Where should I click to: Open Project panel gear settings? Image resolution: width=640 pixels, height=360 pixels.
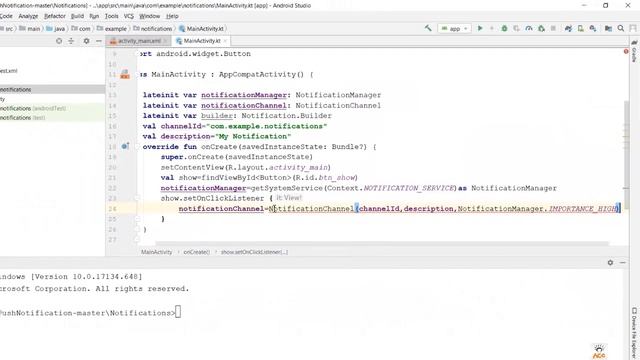pyautogui.click(x=86, y=41)
